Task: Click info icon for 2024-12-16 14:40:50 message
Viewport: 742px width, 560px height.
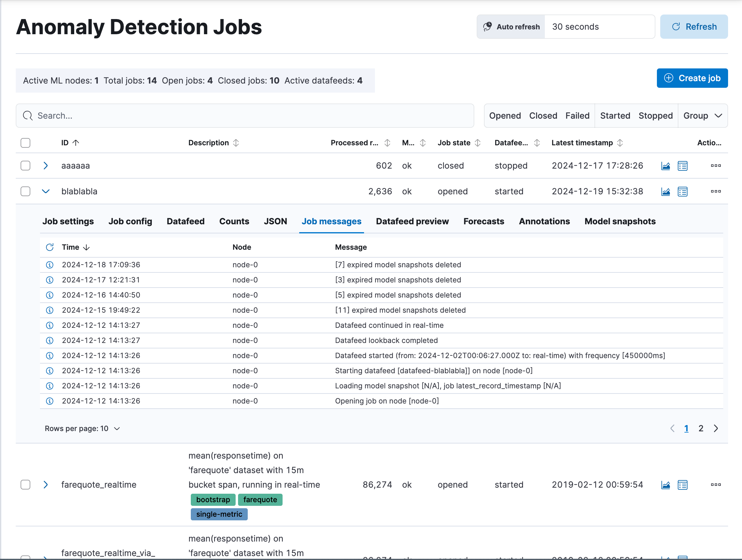Action: tap(50, 295)
